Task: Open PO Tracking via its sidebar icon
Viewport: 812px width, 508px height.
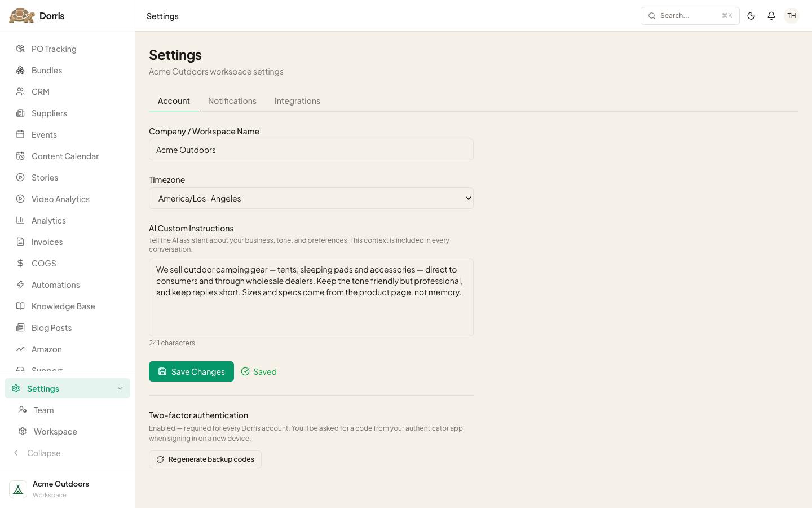Action: click(x=20, y=49)
